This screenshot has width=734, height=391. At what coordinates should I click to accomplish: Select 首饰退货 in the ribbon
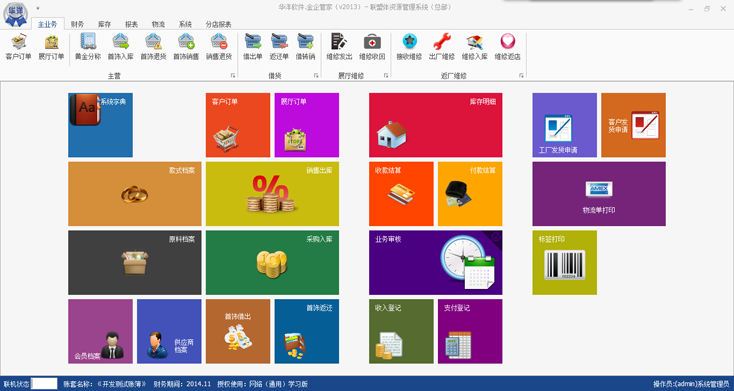click(x=154, y=47)
